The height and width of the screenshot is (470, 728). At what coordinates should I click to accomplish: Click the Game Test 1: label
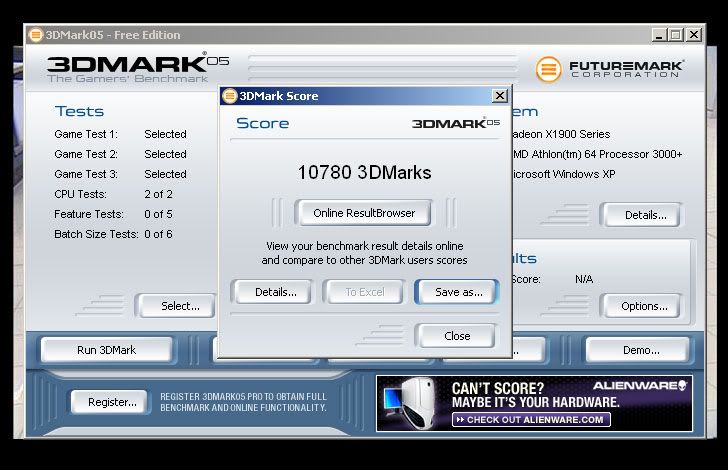[x=86, y=134]
